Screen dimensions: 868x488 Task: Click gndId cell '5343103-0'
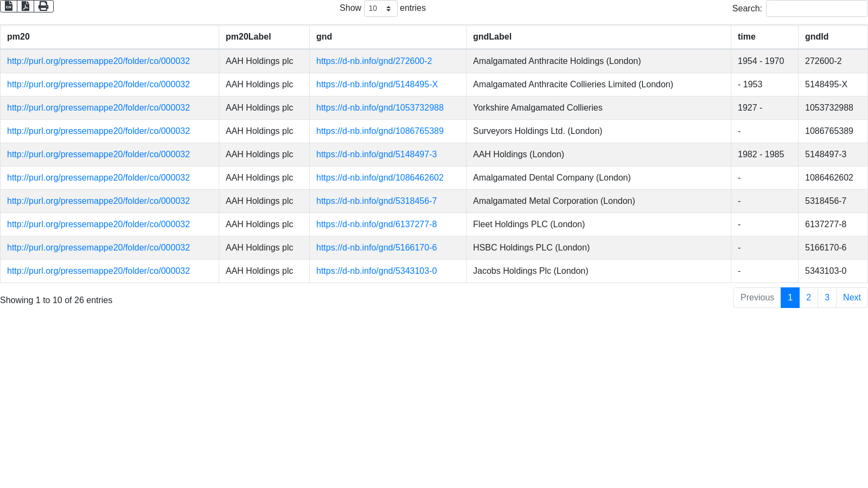pyautogui.click(x=833, y=271)
